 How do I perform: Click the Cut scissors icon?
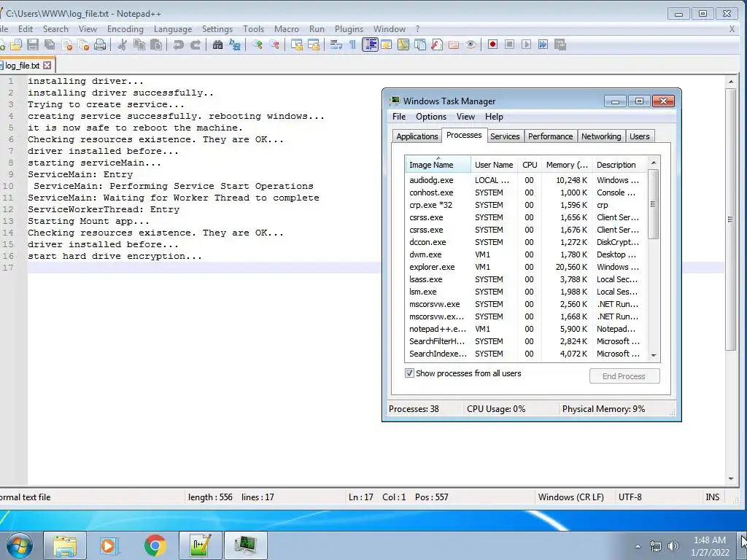[122, 44]
